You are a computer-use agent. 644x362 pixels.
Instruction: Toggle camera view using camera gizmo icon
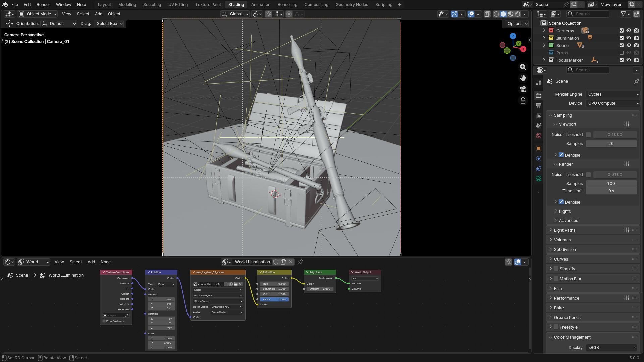pyautogui.click(x=523, y=89)
